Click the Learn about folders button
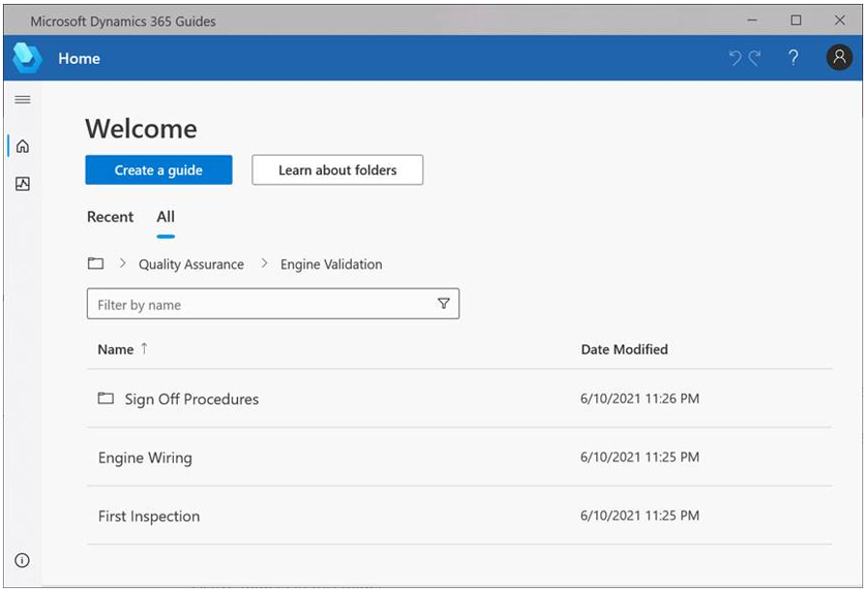The height and width of the screenshot is (592, 868). 336,169
